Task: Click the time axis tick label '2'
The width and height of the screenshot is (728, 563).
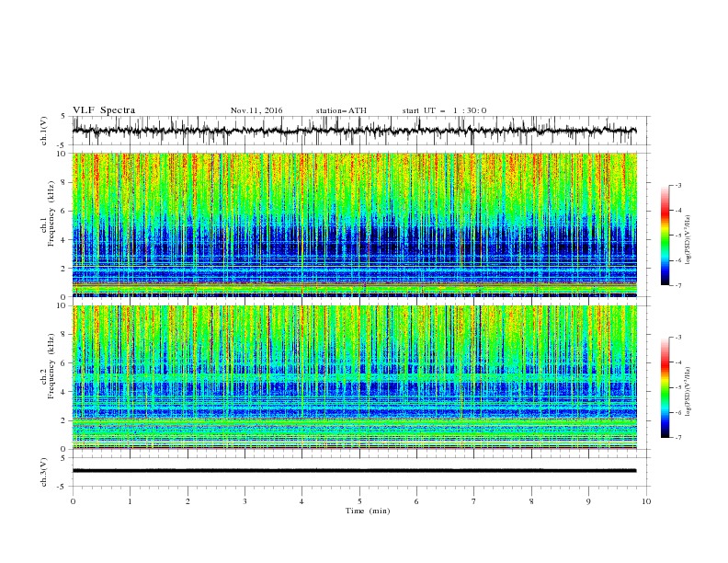Action: tap(188, 501)
